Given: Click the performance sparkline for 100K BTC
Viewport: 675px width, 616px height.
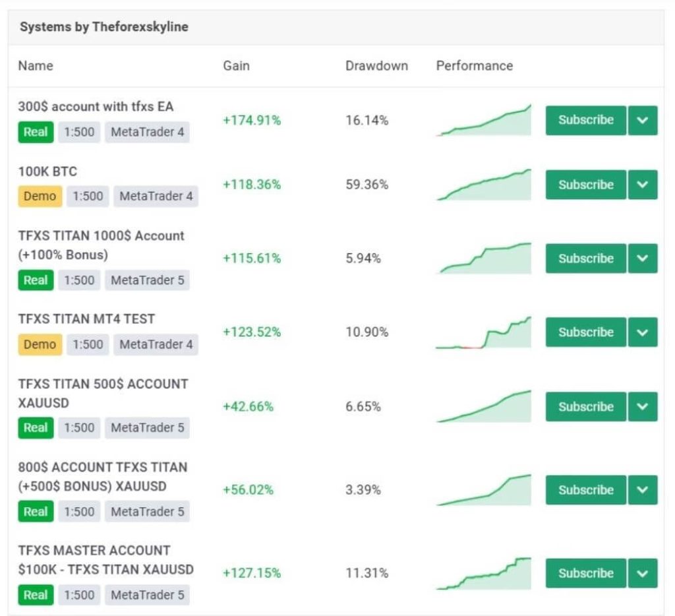Looking at the screenshot, I should pos(484,186).
